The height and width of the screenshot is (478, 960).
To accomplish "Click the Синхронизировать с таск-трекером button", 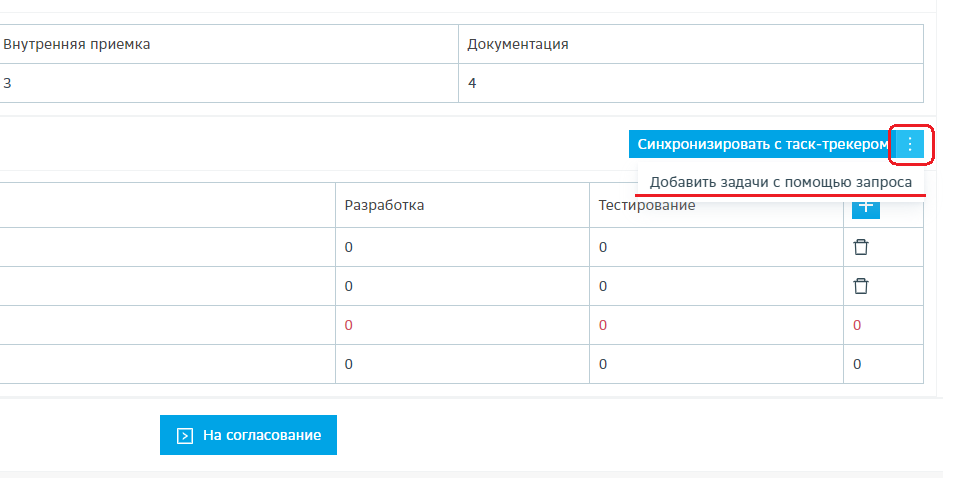I will [762, 144].
